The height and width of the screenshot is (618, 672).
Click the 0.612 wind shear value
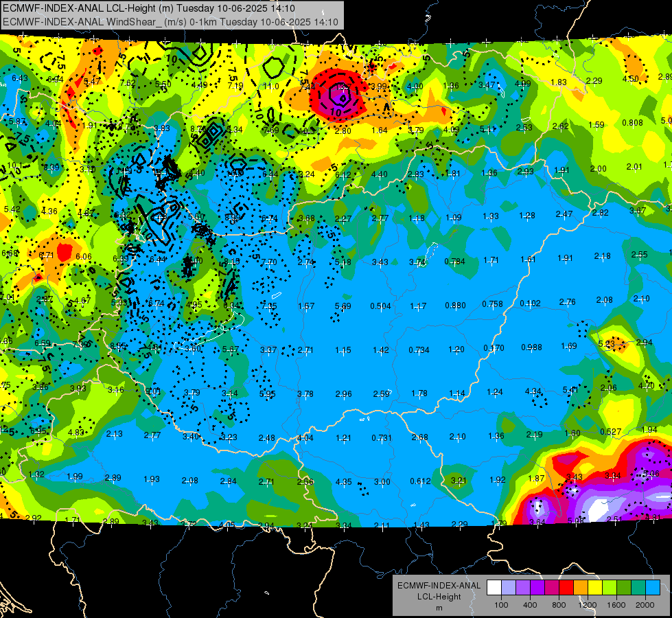point(420,481)
